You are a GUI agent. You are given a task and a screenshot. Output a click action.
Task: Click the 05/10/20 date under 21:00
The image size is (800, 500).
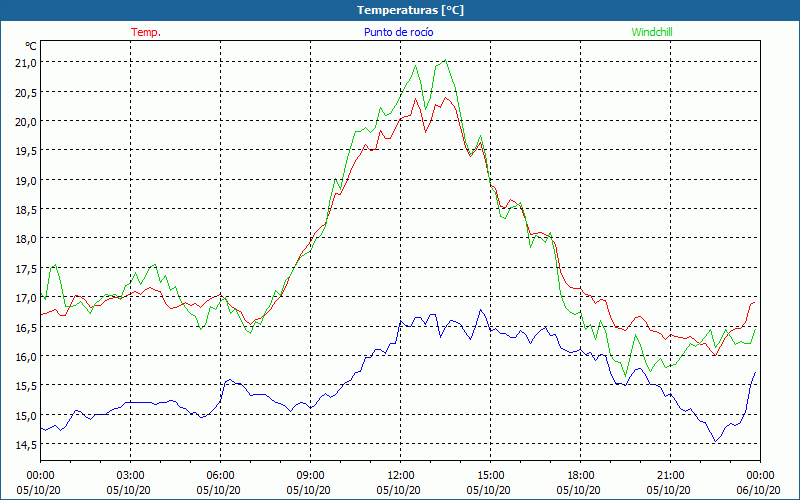668,490
